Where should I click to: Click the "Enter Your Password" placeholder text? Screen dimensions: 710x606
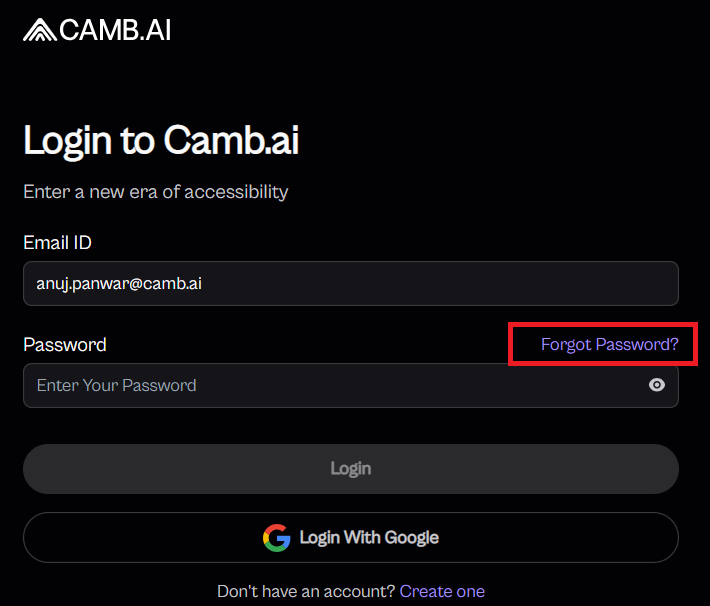coord(116,385)
